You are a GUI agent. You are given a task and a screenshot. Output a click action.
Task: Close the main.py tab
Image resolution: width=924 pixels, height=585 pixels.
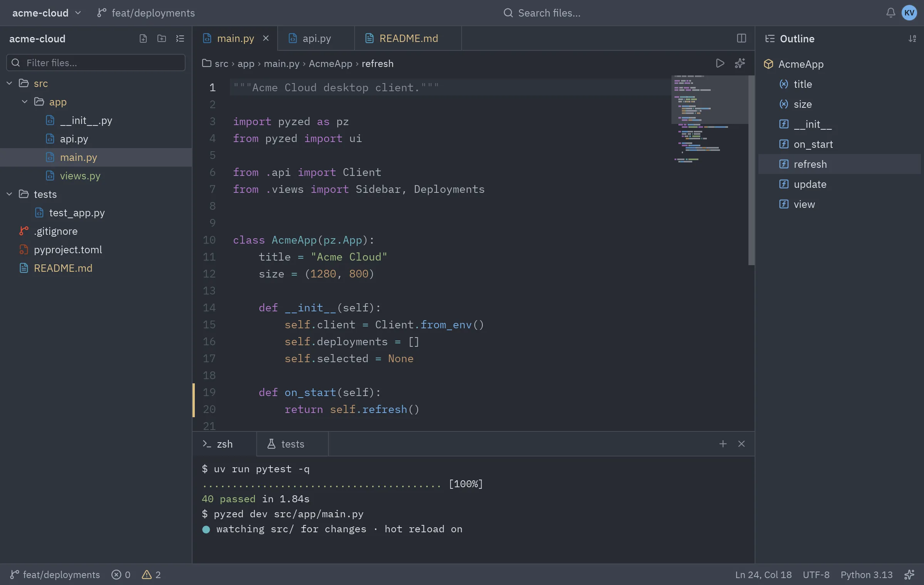[266, 38]
